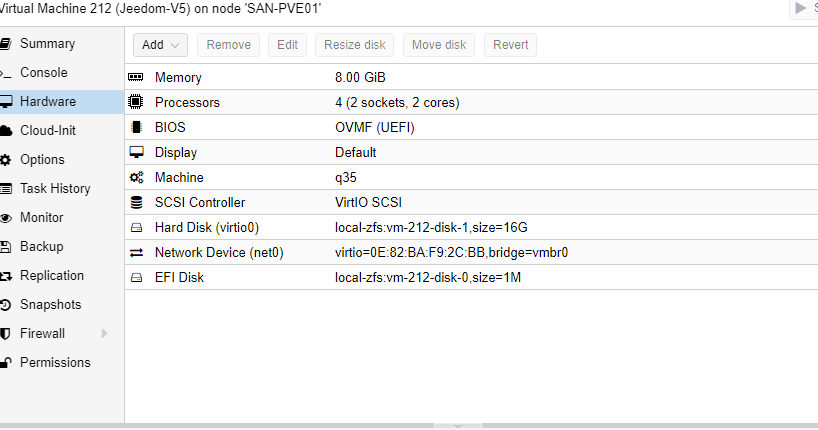Switch to the Console view
The image size is (818, 430).
coord(44,73)
